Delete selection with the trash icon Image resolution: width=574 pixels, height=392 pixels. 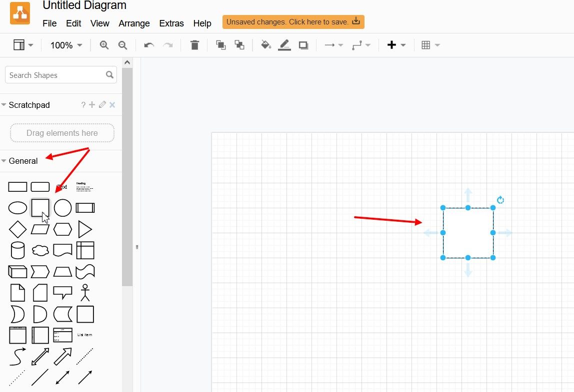coord(194,45)
